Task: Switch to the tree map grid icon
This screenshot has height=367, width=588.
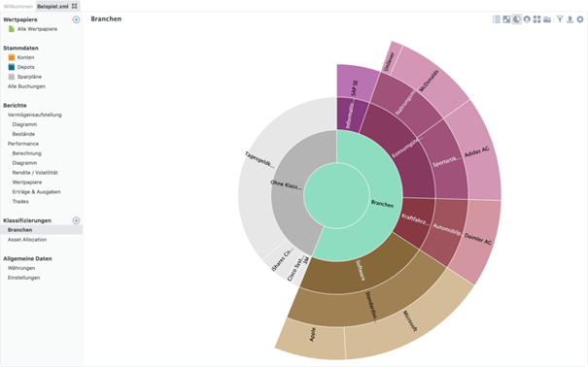Action: tap(536, 19)
